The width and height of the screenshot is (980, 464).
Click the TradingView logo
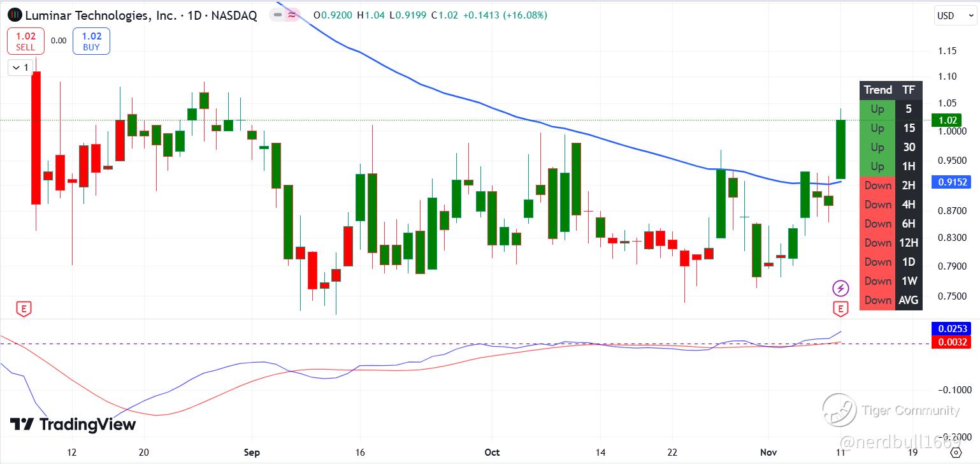coord(73,424)
